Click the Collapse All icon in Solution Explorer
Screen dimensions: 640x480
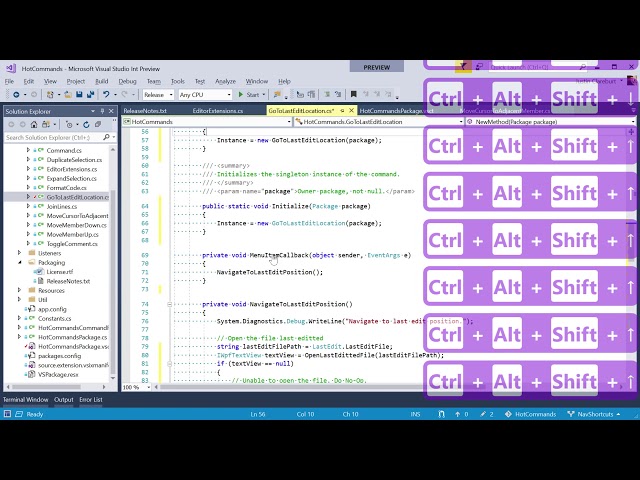point(98,124)
